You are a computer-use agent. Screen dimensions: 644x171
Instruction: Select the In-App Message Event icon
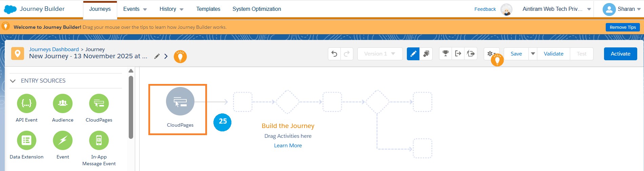[x=99, y=140]
